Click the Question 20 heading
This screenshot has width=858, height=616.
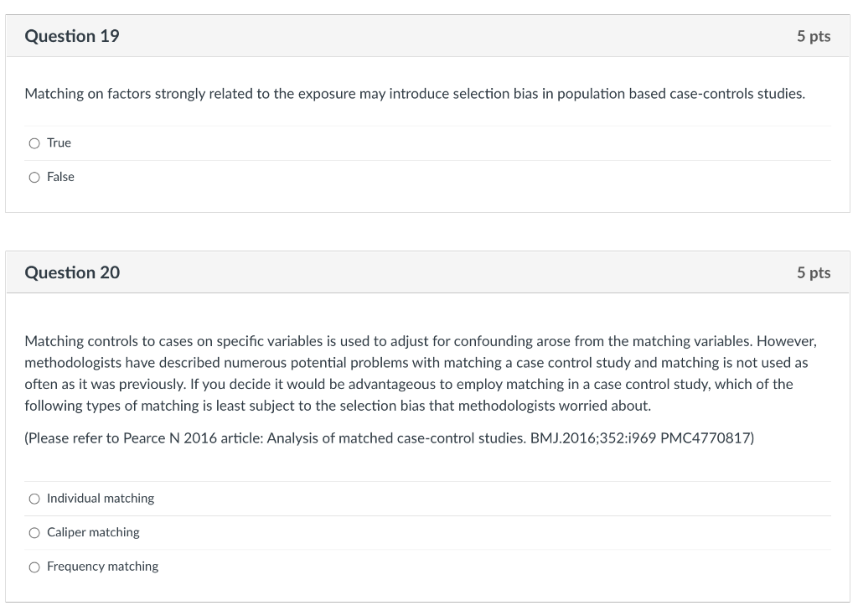click(x=72, y=272)
